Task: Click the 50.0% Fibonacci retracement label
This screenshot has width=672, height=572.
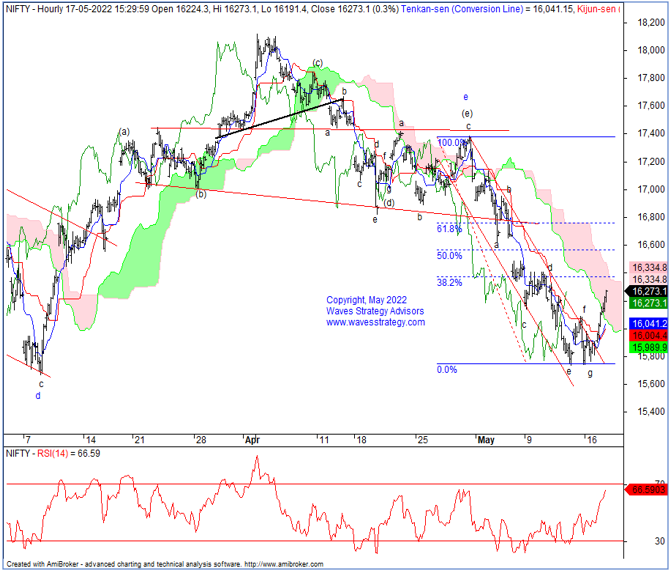Action: [449, 256]
